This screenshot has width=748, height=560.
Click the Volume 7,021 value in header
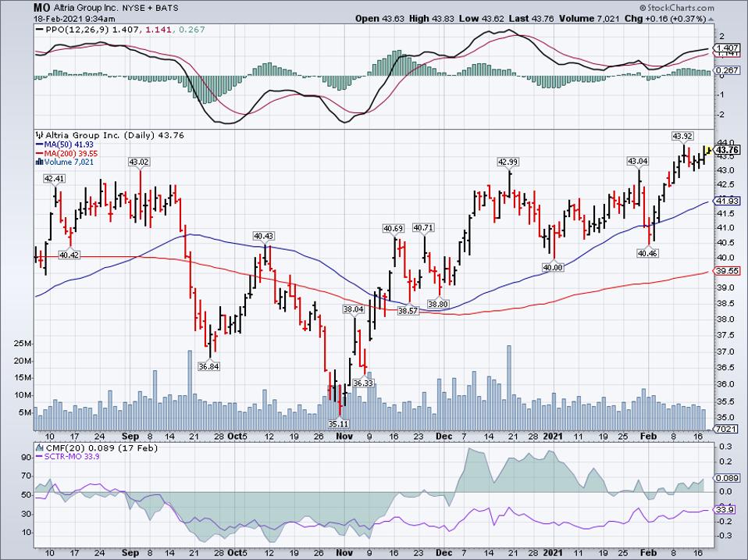coord(589,19)
